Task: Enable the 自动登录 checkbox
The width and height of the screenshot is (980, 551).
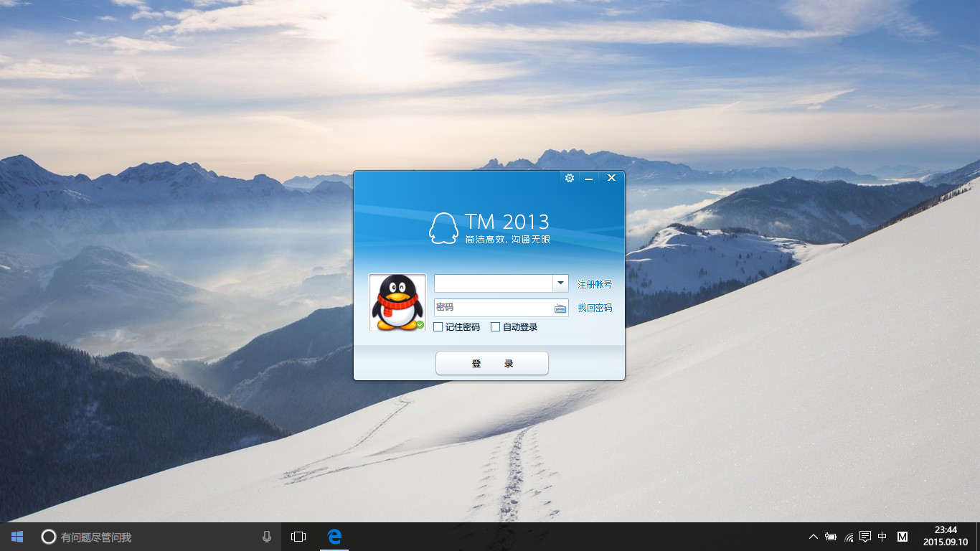Action: pos(495,327)
